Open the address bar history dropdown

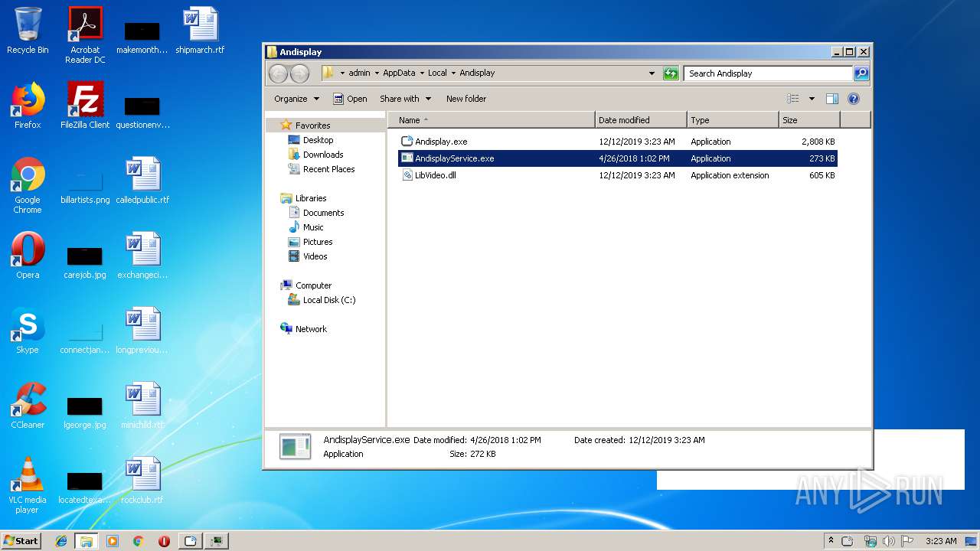(652, 73)
